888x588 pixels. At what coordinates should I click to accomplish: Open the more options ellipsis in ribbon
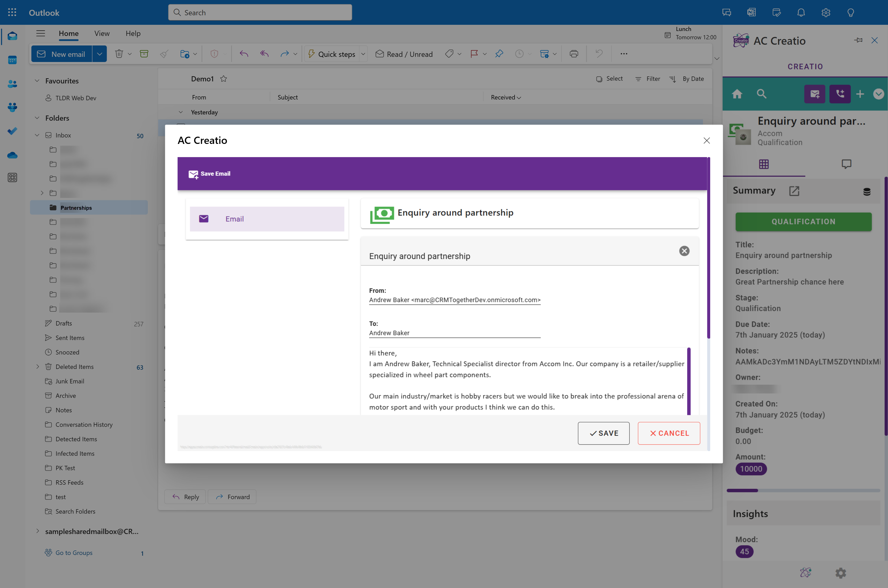[x=624, y=54]
